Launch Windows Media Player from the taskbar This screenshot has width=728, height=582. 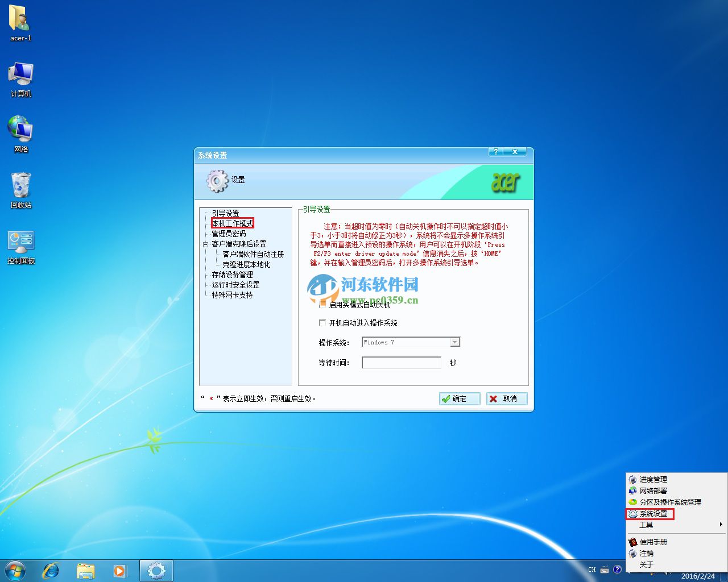coord(120,571)
